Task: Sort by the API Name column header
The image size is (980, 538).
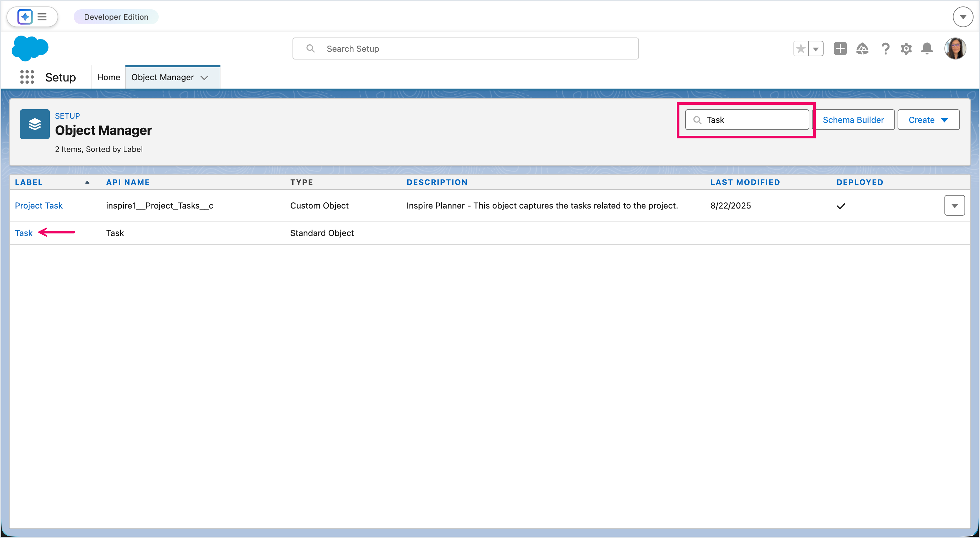Action: tap(128, 182)
